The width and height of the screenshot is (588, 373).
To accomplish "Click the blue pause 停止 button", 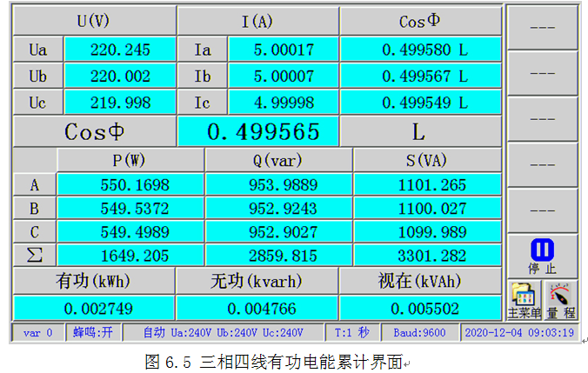I will click(x=542, y=256).
